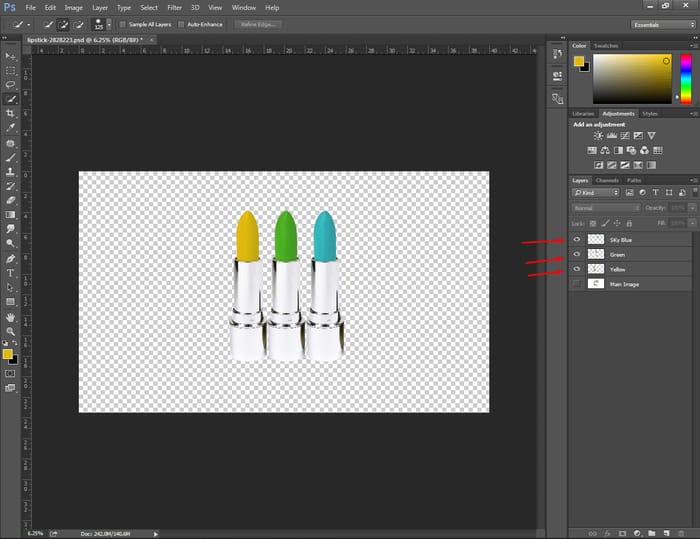The image size is (700, 539).
Task: Open the Kind filter dropdown
Action: pyautogui.click(x=596, y=192)
